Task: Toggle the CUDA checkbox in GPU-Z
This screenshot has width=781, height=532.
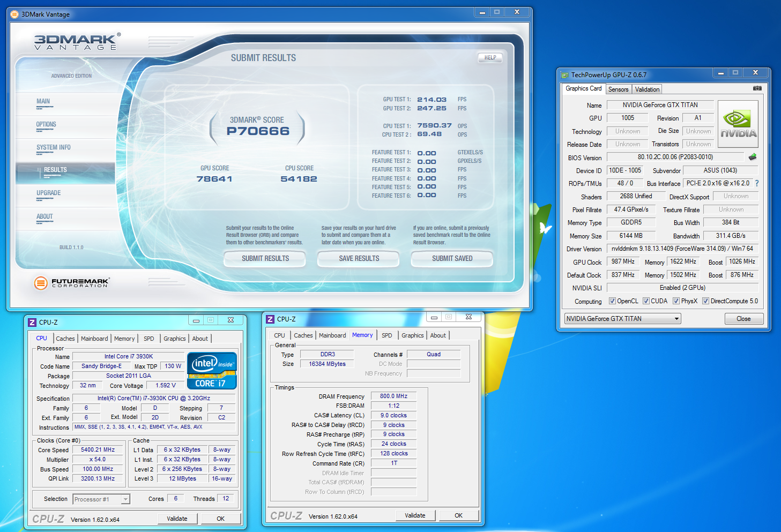Action: 646,301
